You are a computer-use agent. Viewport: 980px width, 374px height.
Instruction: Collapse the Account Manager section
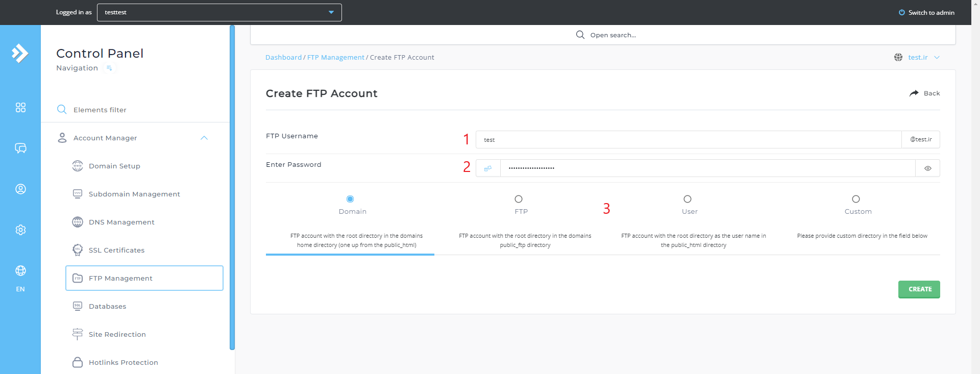click(204, 138)
